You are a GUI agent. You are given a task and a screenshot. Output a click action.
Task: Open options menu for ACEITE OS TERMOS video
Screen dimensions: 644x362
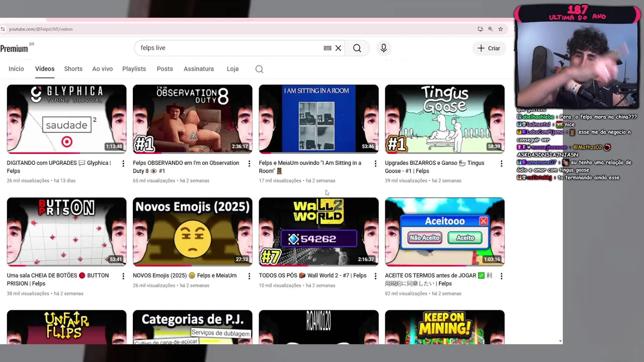(x=501, y=276)
